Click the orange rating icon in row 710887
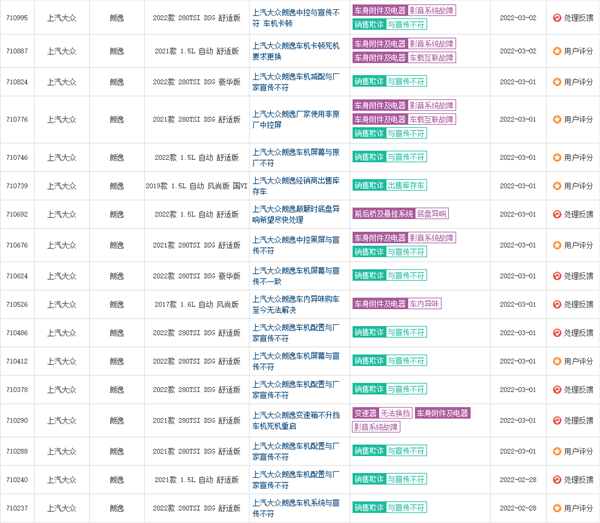Image resolution: width=600 pixels, height=523 pixels. pyautogui.click(x=557, y=51)
